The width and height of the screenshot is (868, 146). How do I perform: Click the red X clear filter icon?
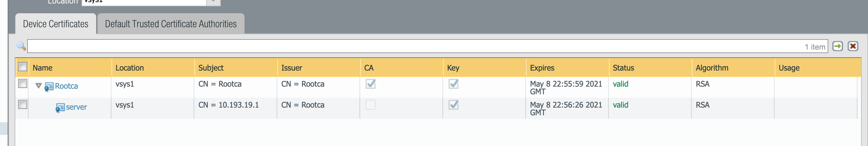click(x=853, y=46)
